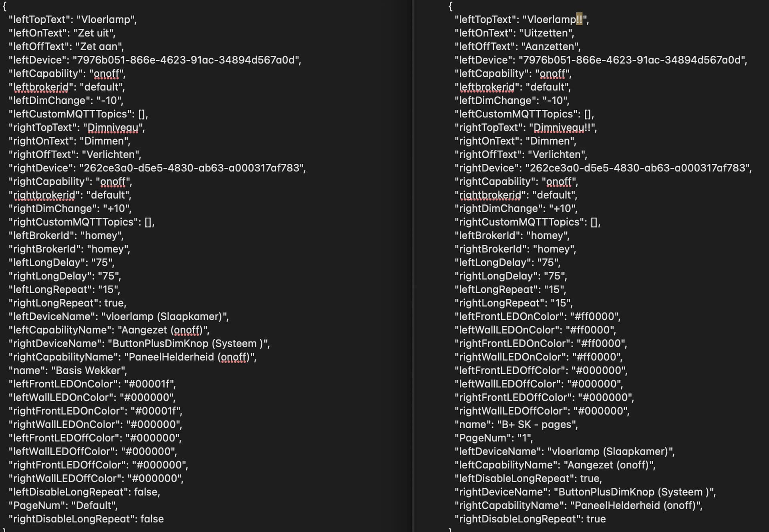Click the vertical divider between panes

click(x=413, y=266)
